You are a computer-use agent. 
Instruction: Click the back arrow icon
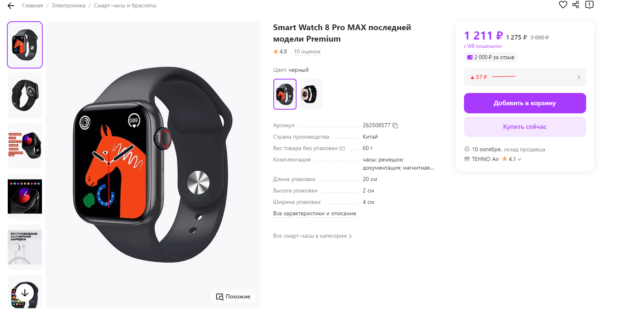click(x=11, y=6)
